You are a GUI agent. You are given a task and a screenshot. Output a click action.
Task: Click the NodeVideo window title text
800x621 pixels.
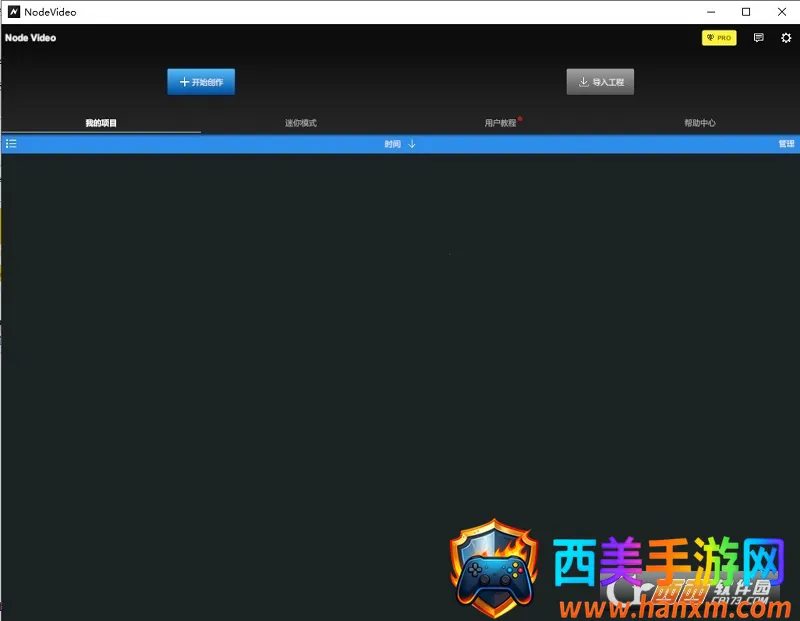click(50, 12)
